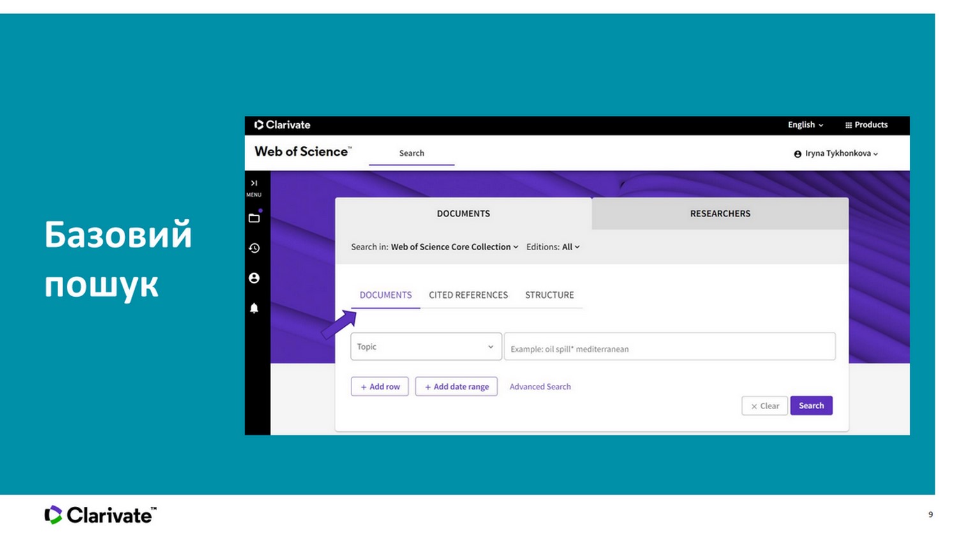The height and width of the screenshot is (533, 980).
Task: Open the marked list folder icon
Action: pos(254,218)
